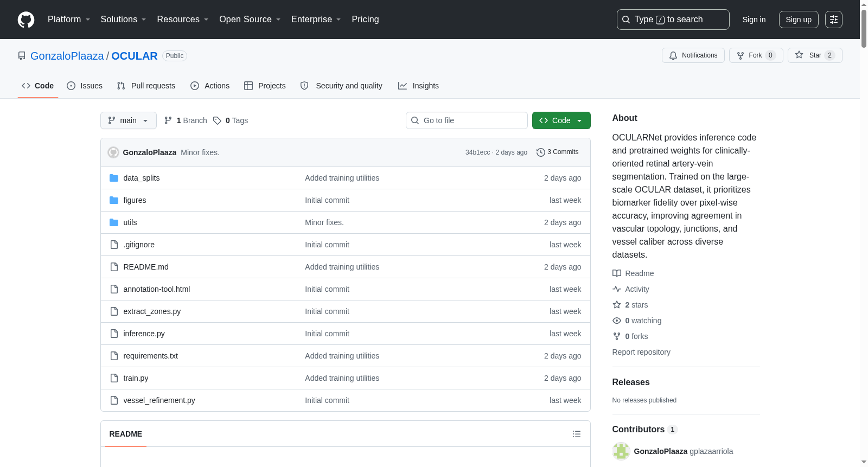
Task: Expand the Resources menu
Action: [183, 20]
